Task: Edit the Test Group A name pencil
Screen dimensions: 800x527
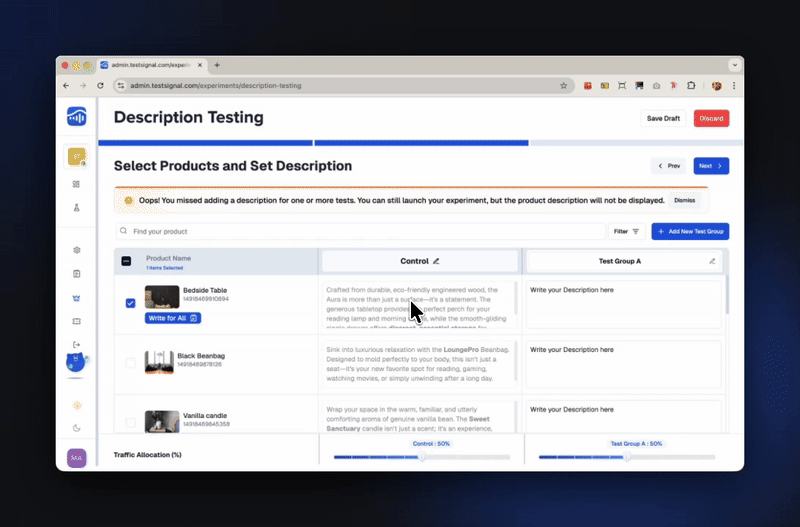Action: pos(712,261)
